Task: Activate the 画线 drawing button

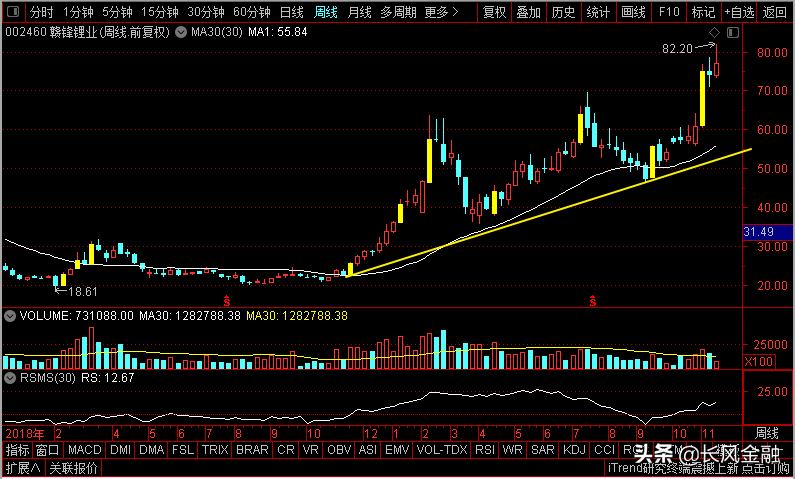Action: [633, 12]
